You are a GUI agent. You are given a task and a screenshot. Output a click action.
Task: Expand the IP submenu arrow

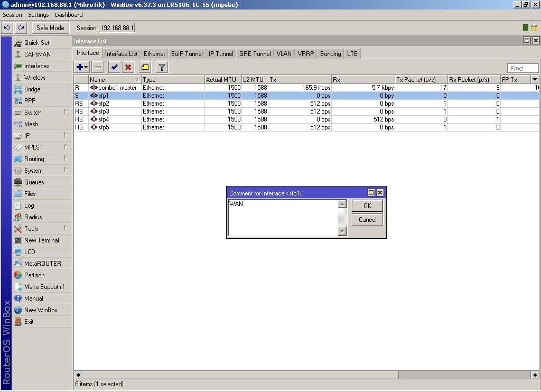click(x=66, y=135)
